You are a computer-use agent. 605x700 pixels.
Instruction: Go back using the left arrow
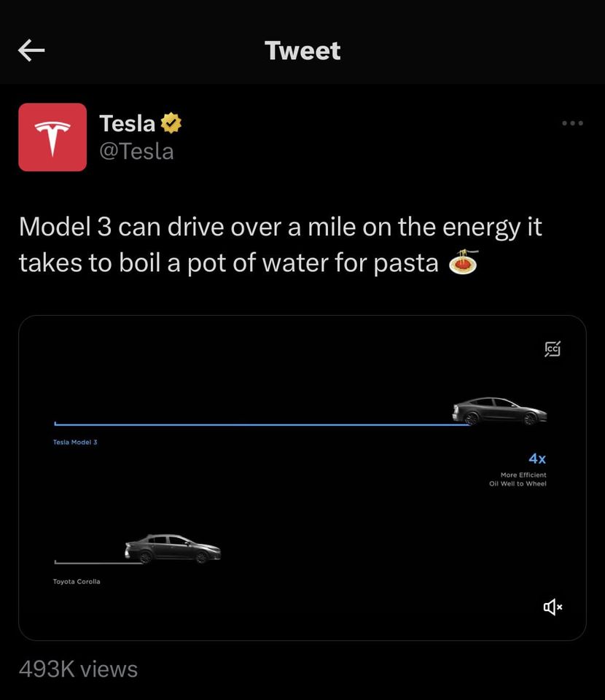[x=31, y=50]
